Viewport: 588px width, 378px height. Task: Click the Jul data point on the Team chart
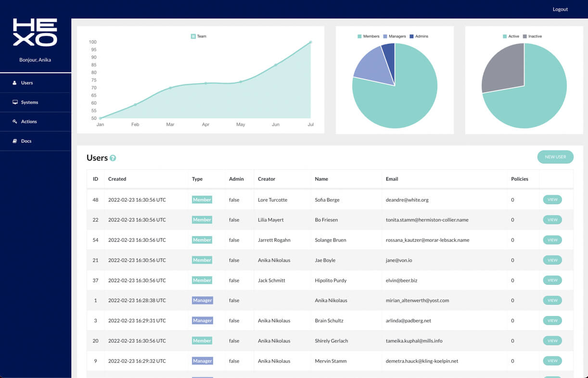(310, 42)
